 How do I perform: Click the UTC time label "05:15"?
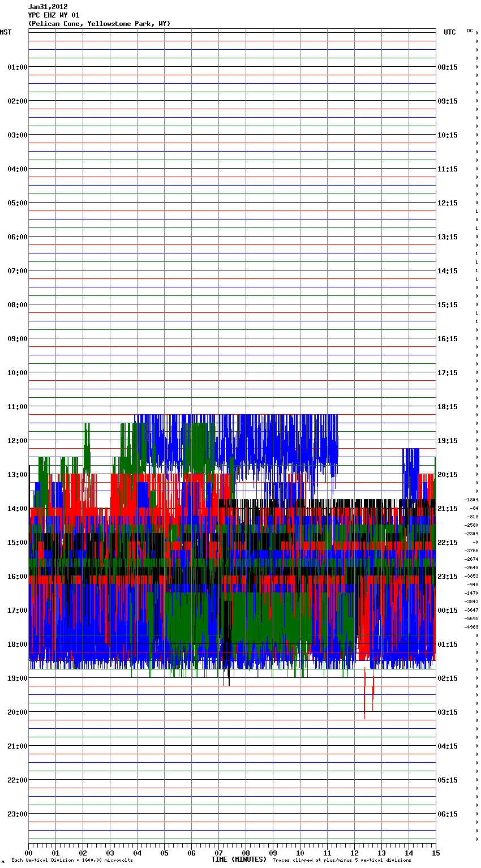[448, 780]
